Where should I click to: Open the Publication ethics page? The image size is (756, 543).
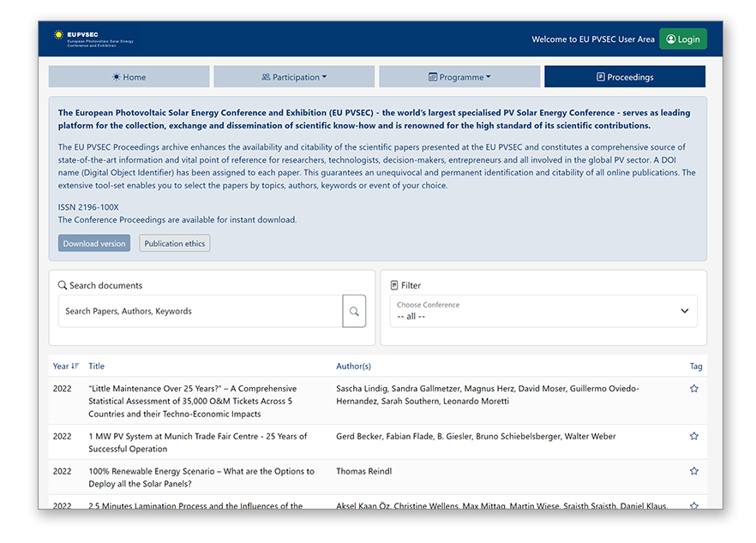tap(175, 244)
